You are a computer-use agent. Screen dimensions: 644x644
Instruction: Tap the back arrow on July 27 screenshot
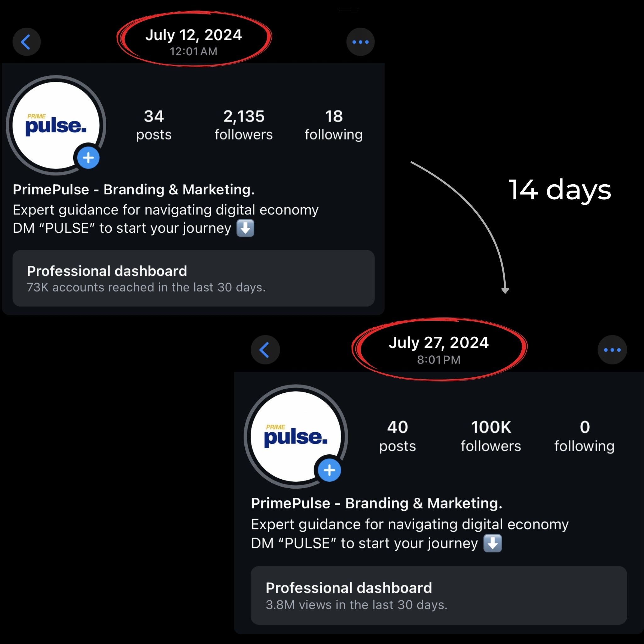(x=265, y=350)
